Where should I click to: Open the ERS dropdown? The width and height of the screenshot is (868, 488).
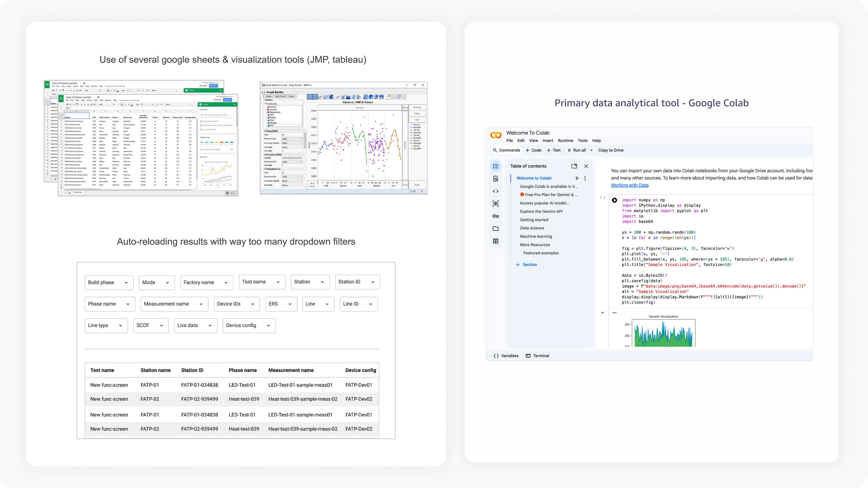point(281,304)
